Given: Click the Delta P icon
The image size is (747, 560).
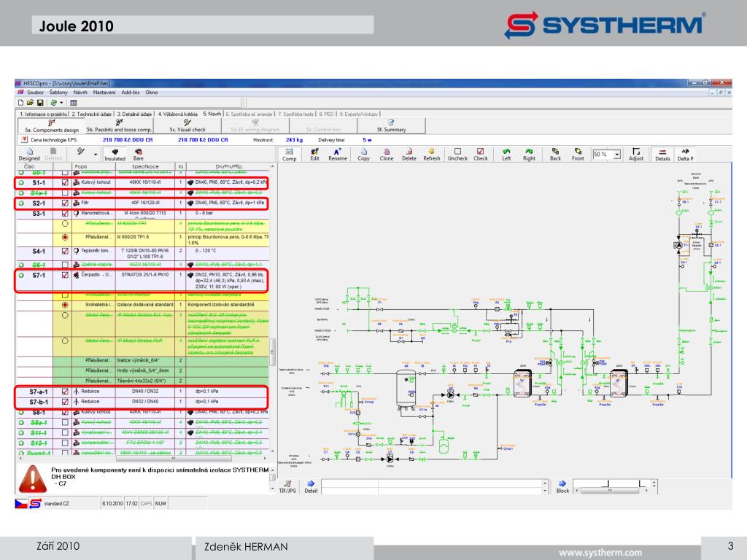Looking at the screenshot, I should click(685, 155).
